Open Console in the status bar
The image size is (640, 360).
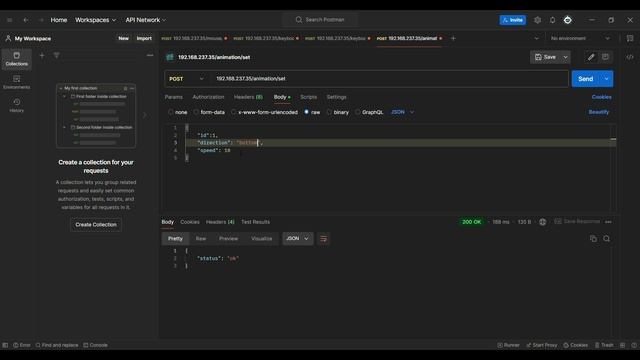pos(96,345)
